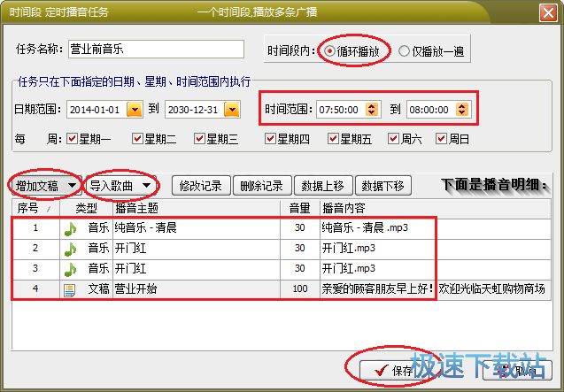Click the 删除记录 button
Screen dimensions: 564x392
coord(262,186)
